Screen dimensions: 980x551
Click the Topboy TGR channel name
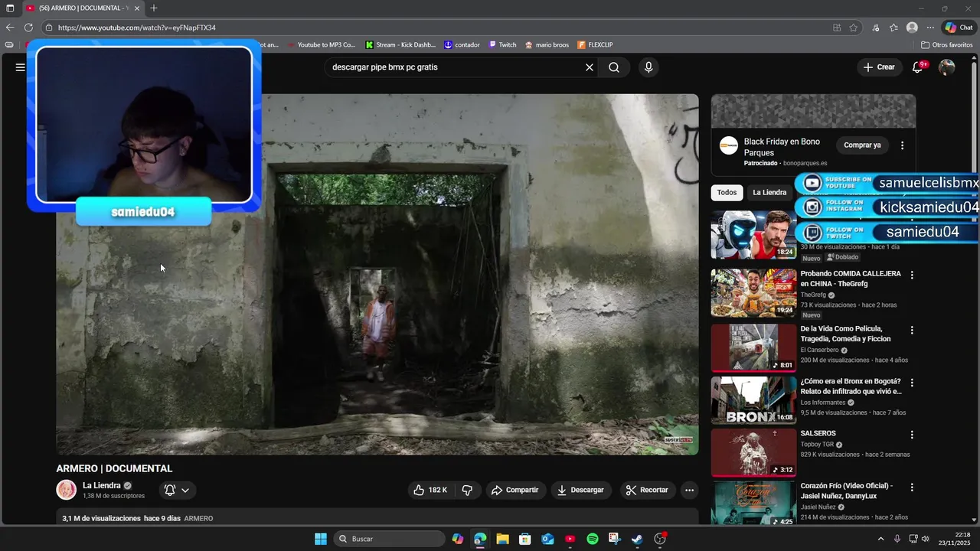coord(817,444)
